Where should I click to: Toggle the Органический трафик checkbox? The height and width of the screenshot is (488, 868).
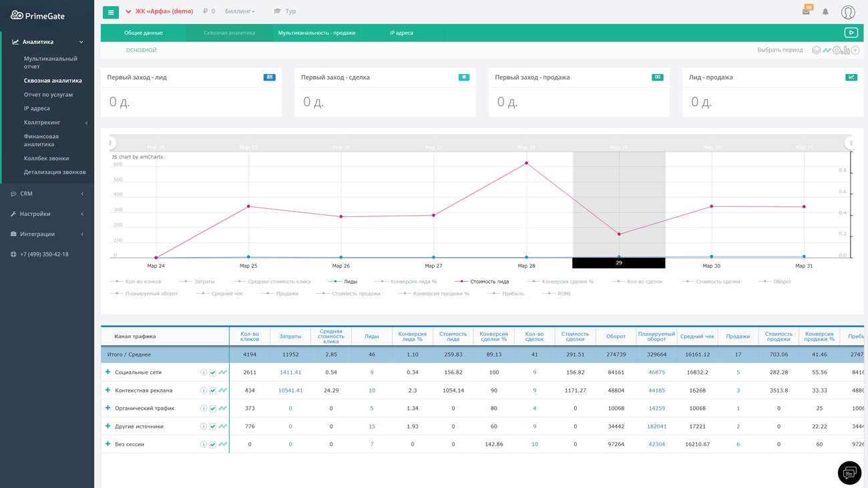[x=213, y=409]
